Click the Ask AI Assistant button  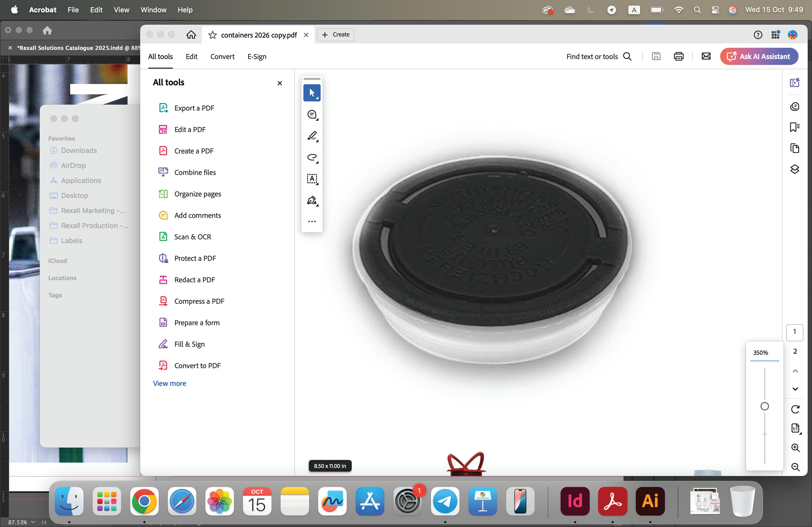coord(759,57)
